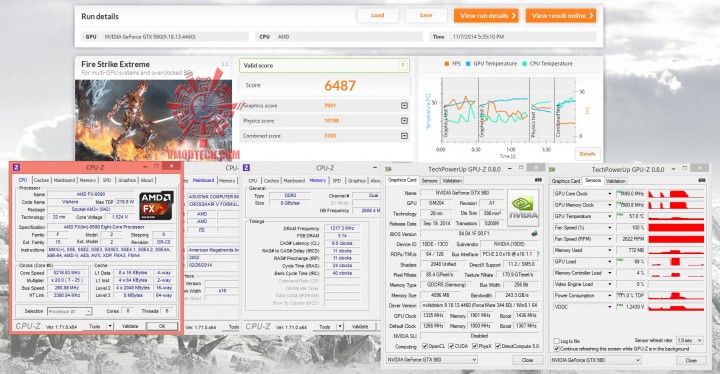
Task: Click the Bus Interface question mark icon
Action: 538,254
